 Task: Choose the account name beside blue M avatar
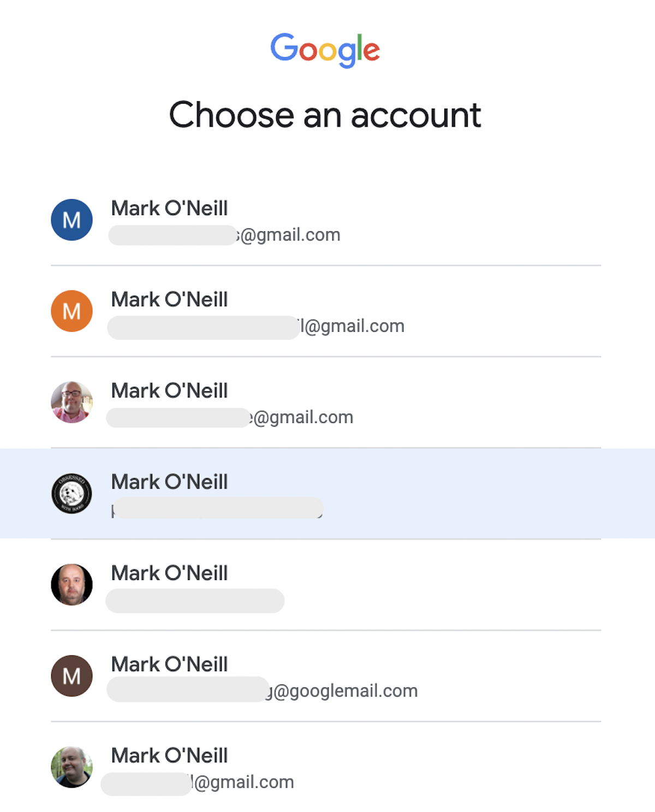pyautogui.click(x=169, y=208)
